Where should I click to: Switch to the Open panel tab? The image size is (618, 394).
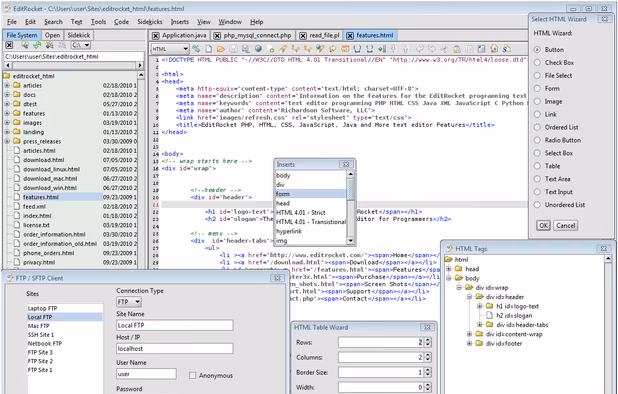52,35
